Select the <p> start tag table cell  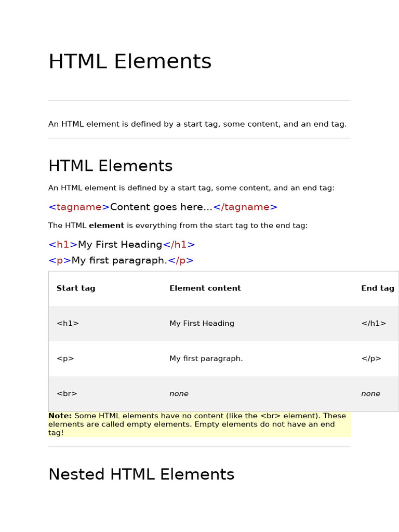tap(65, 358)
